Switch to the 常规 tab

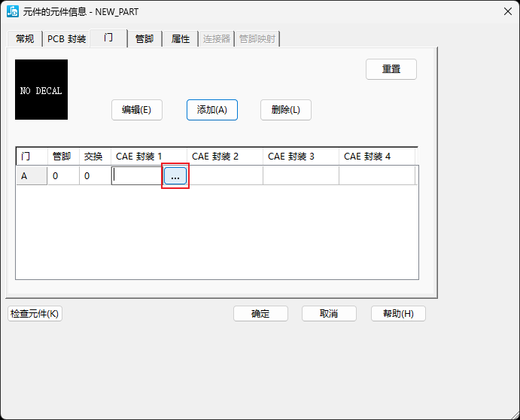click(x=25, y=39)
